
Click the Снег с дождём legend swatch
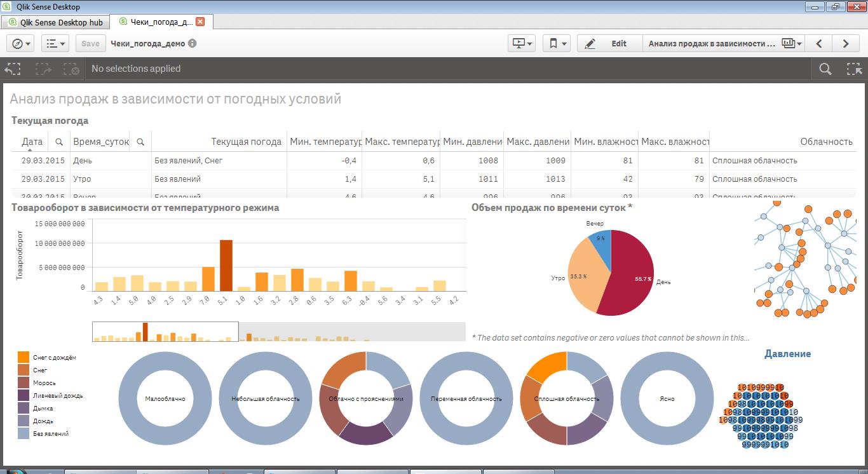point(24,357)
